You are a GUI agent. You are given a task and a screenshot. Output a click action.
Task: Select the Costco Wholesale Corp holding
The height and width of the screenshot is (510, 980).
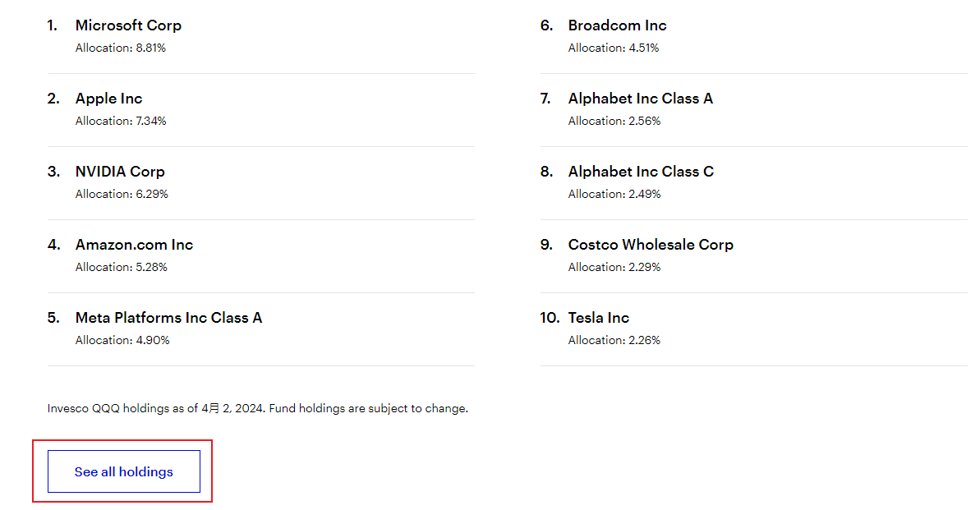pos(651,245)
